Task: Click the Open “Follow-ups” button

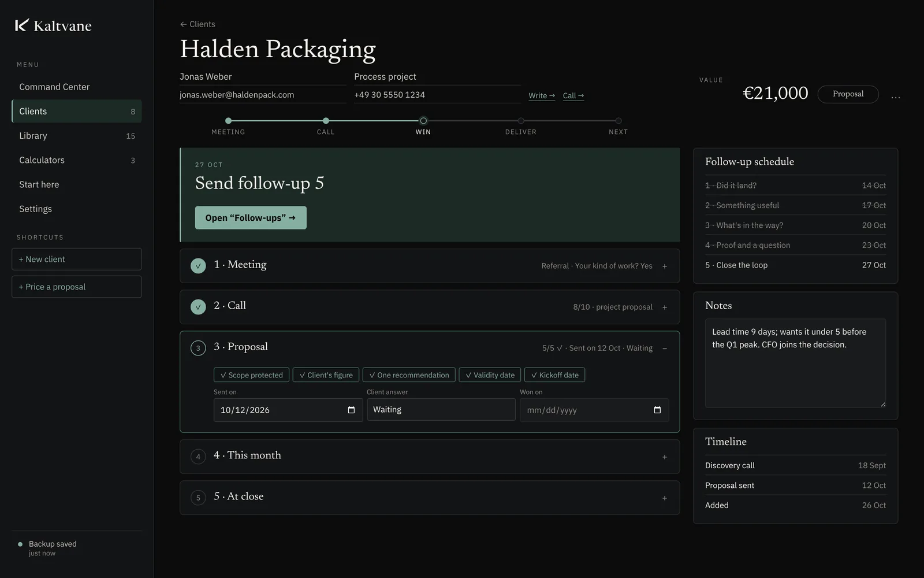Action: pos(251,217)
